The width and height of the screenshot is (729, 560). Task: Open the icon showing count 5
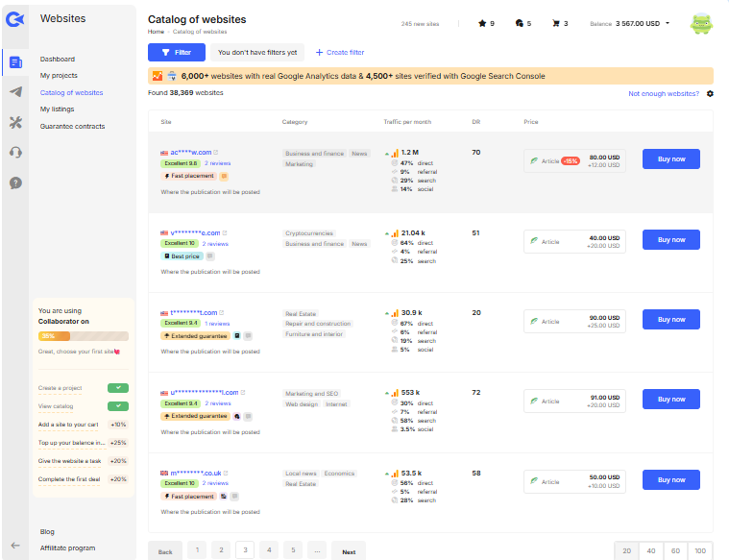click(x=520, y=23)
